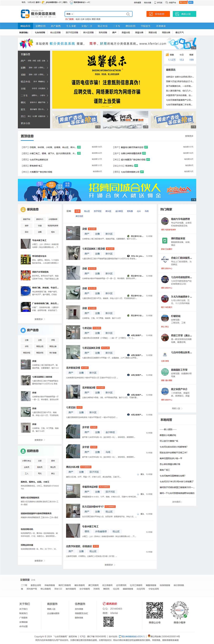Click the 便民信息 section icon
Image resolution: width=214 pixels, height=644 pixels.
(x=23, y=209)
